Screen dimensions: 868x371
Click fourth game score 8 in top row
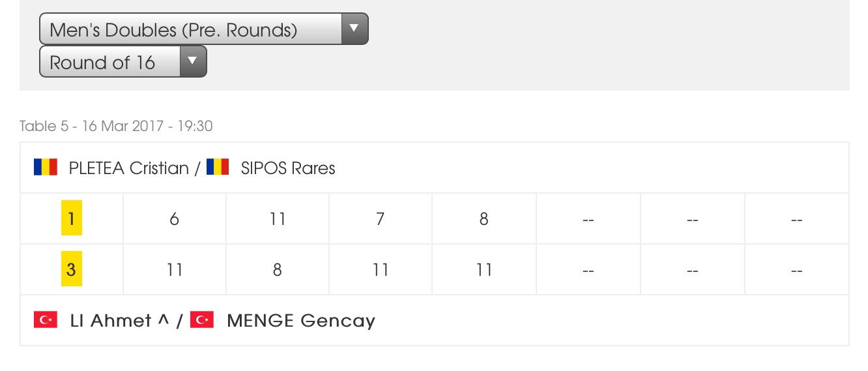coord(484,219)
